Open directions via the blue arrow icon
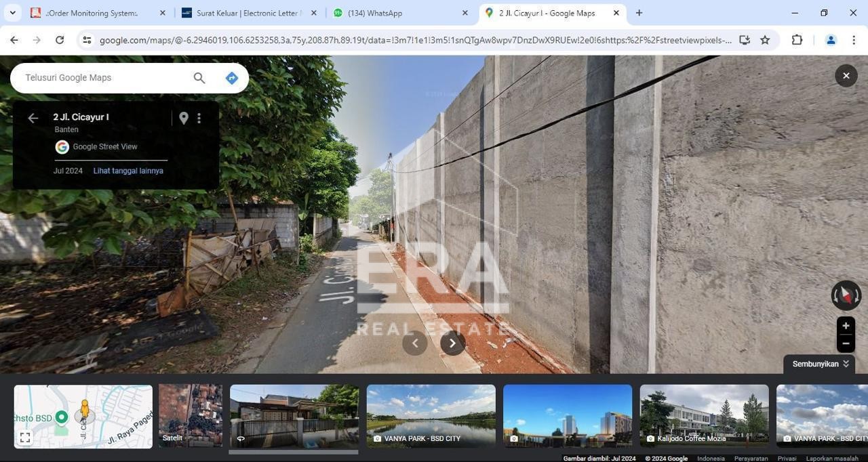Image resolution: width=868 pixels, height=462 pixels. click(232, 78)
